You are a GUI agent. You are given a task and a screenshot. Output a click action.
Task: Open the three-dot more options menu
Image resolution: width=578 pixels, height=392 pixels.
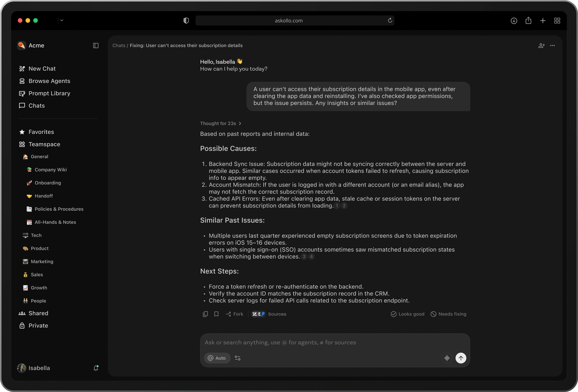pos(552,46)
